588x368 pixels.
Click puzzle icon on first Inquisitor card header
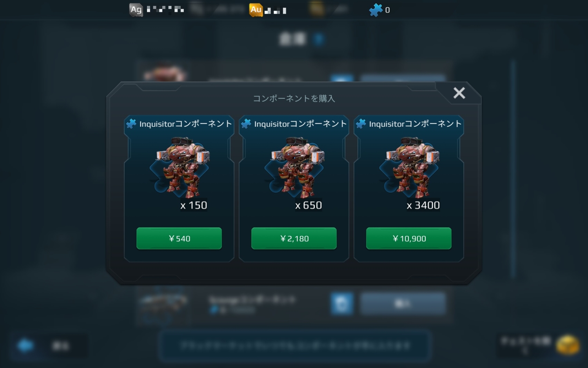point(131,124)
